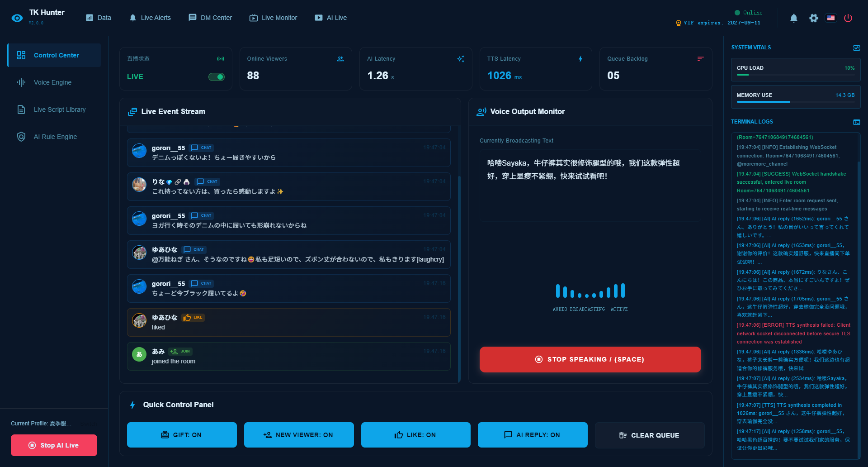Select AI Rule Engine in sidebar
Image resolution: width=868 pixels, height=467 pixels.
[54, 137]
